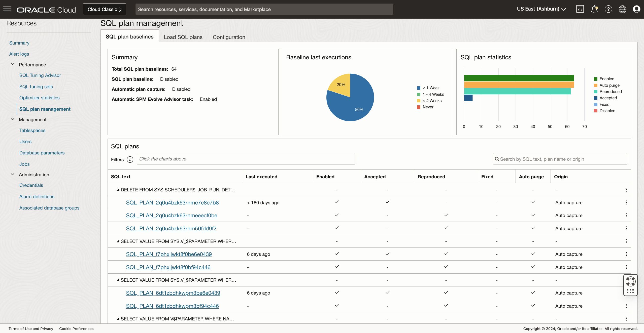Viewport: 644px width, 333px height.
Task: Open the floating support lifebuoy widget
Action: tap(630, 281)
